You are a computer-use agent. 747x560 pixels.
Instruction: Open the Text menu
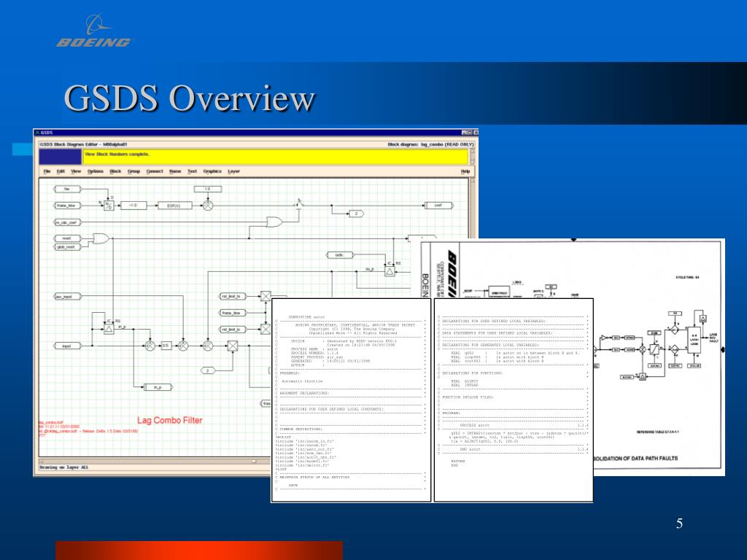click(x=192, y=171)
